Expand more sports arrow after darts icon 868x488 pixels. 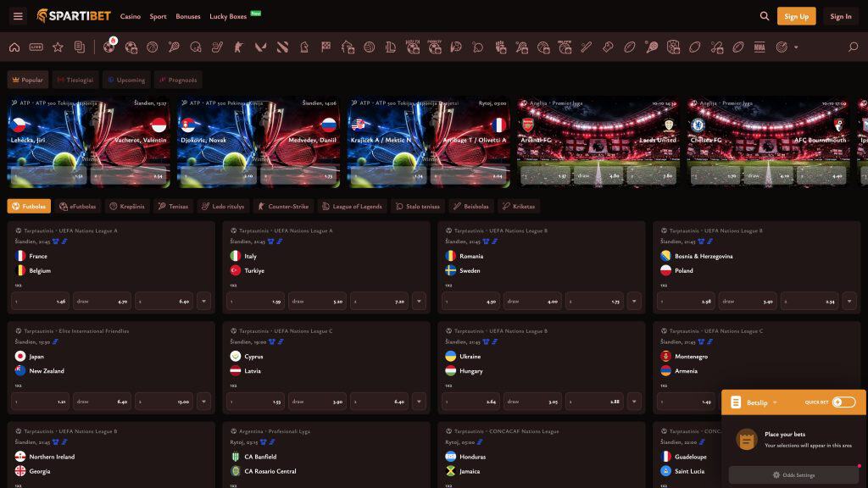(x=796, y=47)
